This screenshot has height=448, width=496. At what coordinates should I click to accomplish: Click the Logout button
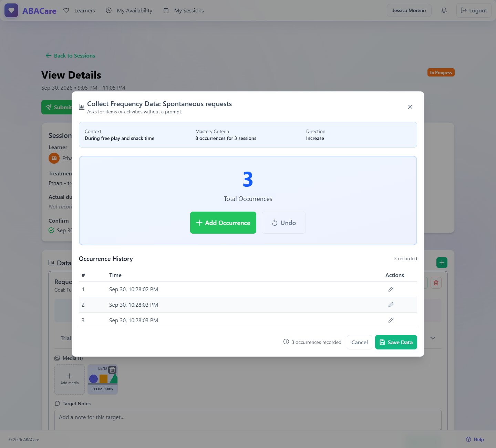[x=474, y=10]
